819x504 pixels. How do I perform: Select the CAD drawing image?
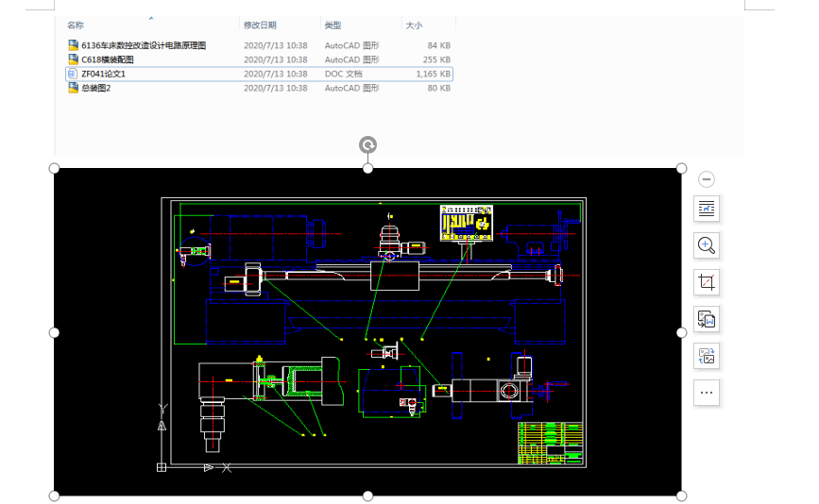click(x=367, y=332)
